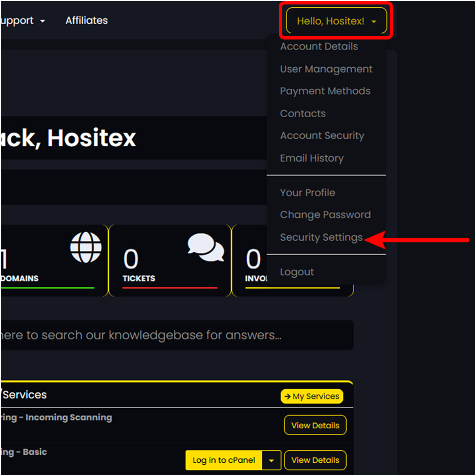Select the Tickets chat bubble icon
The width and height of the screenshot is (476, 476).
point(206,247)
